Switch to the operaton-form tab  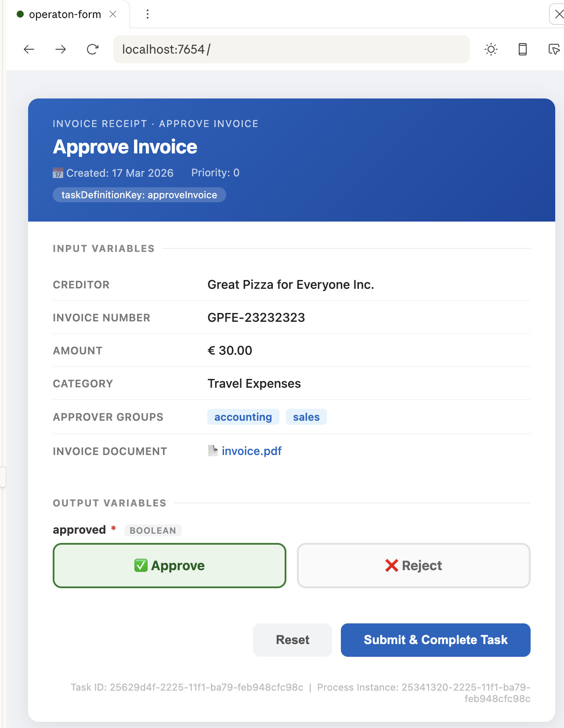coord(65,15)
